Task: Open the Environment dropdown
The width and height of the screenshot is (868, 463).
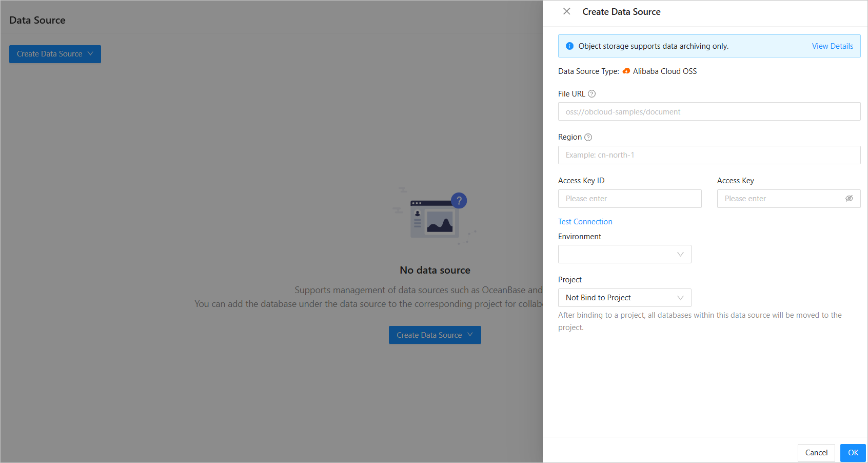Action: click(x=624, y=254)
